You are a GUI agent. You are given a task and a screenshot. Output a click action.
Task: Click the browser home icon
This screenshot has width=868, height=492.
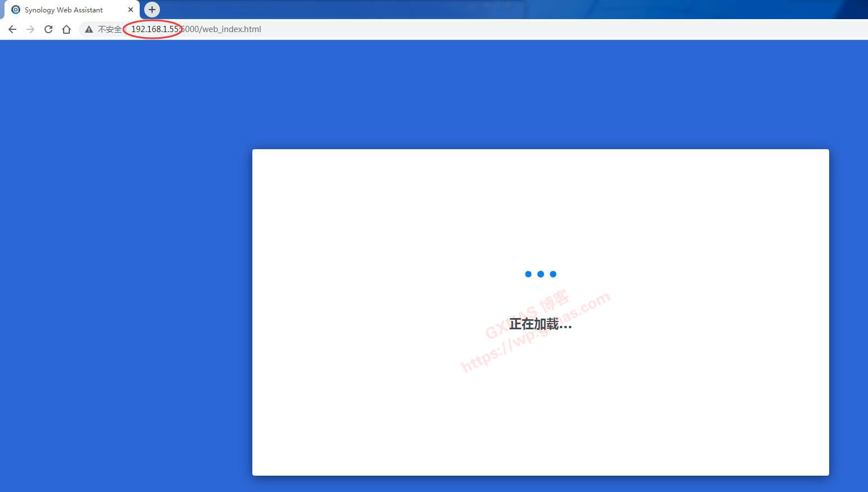point(66,29)
